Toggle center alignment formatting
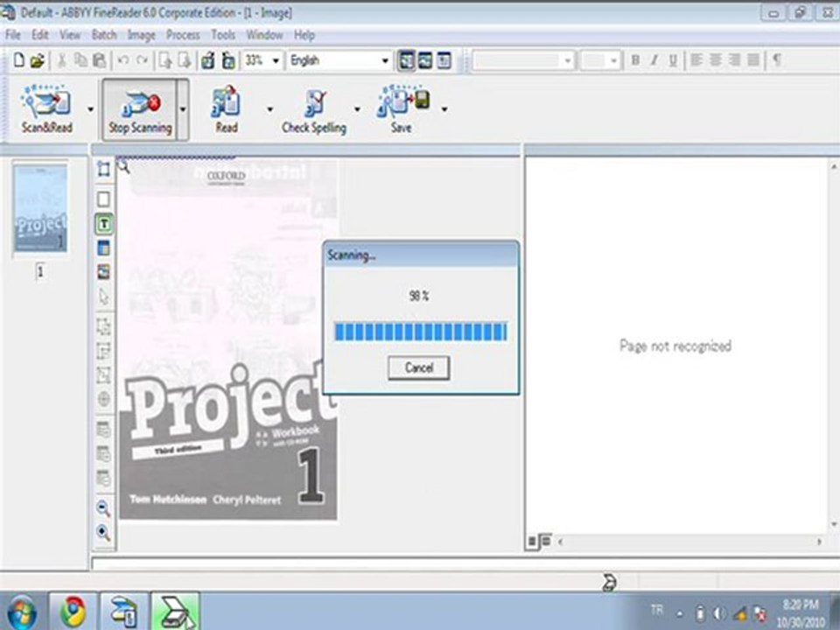 [x=716, y=60]
